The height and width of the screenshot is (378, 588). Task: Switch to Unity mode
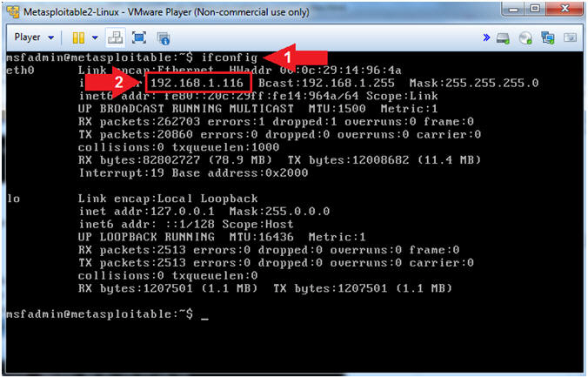(x=164, y=38)
